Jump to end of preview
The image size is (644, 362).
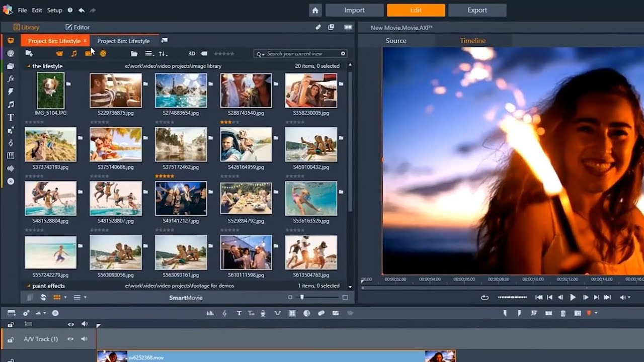[x=607, y=298]
